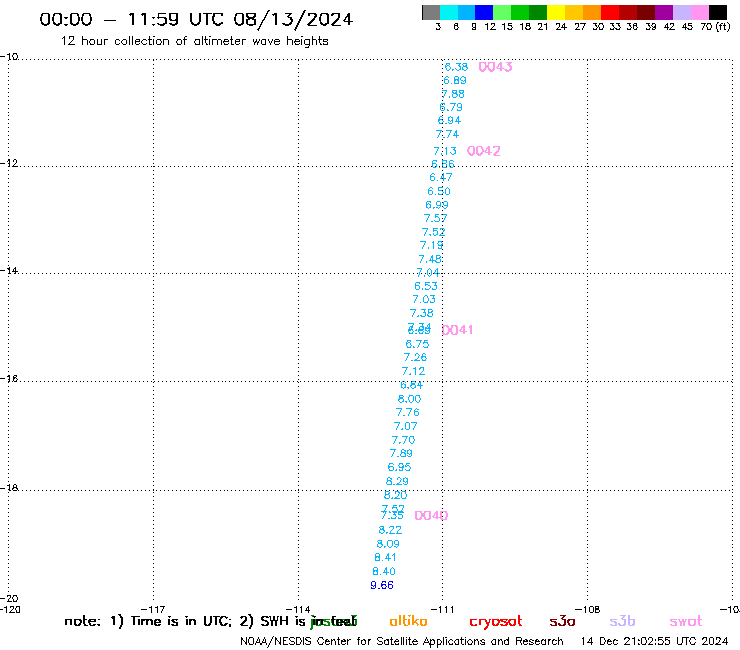Click the wave height value 6.79

pyautogui.click(x=451, y=107)
